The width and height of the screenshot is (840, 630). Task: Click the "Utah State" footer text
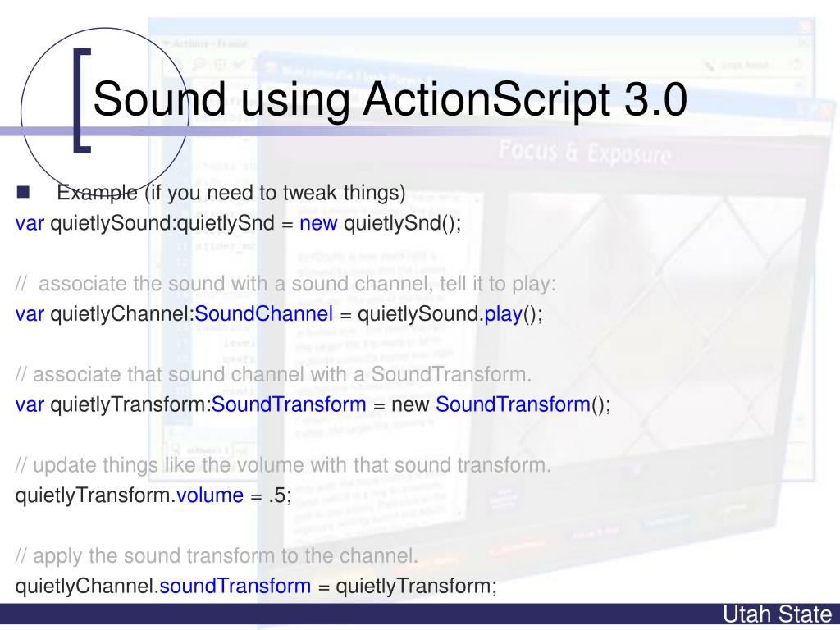click(x=778, y=615)
